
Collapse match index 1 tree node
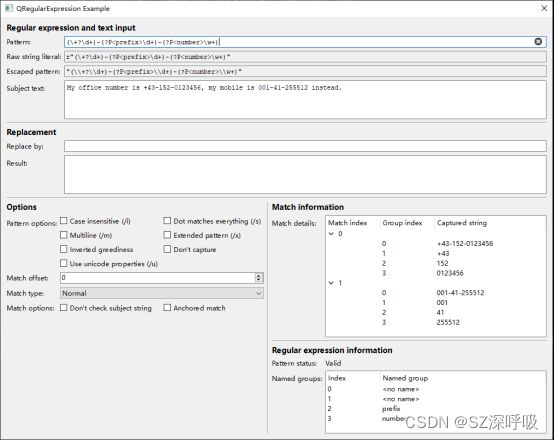331,283
